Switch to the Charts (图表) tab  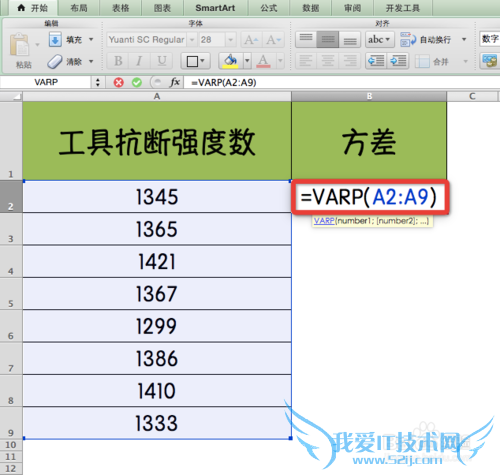tap(162, 8)
